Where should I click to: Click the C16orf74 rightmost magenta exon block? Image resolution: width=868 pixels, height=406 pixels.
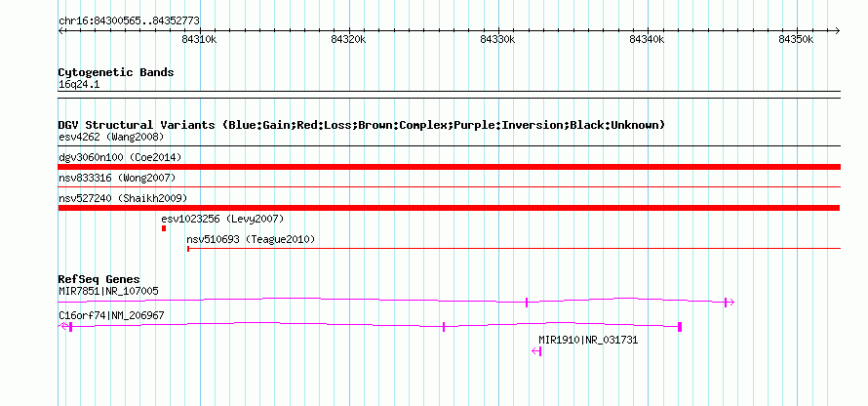(680, 327)
